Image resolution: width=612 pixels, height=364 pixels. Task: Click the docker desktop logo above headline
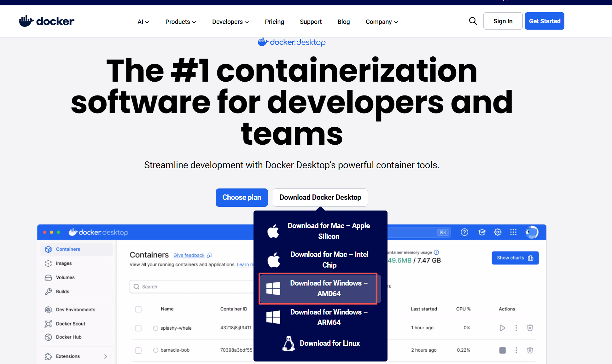pos(292,42)
